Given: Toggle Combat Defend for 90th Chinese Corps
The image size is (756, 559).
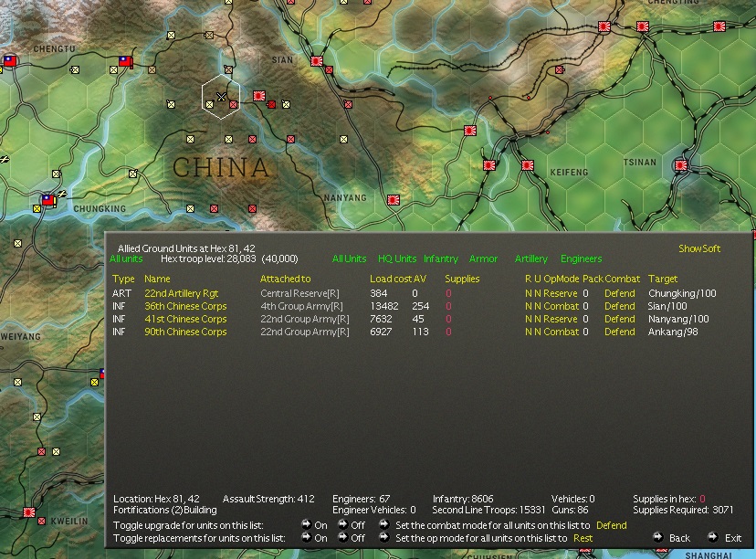Looking at the screenshot, I should point(620,332).
